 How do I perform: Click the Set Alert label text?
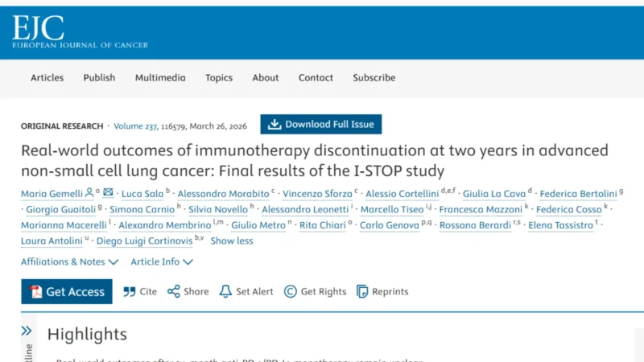(254, 291)
